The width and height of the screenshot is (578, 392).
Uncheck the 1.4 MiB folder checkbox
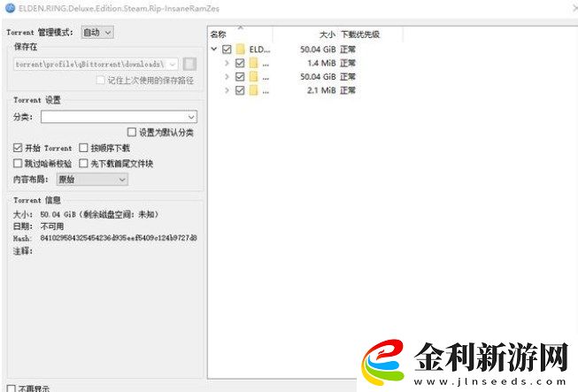(240, 63)
